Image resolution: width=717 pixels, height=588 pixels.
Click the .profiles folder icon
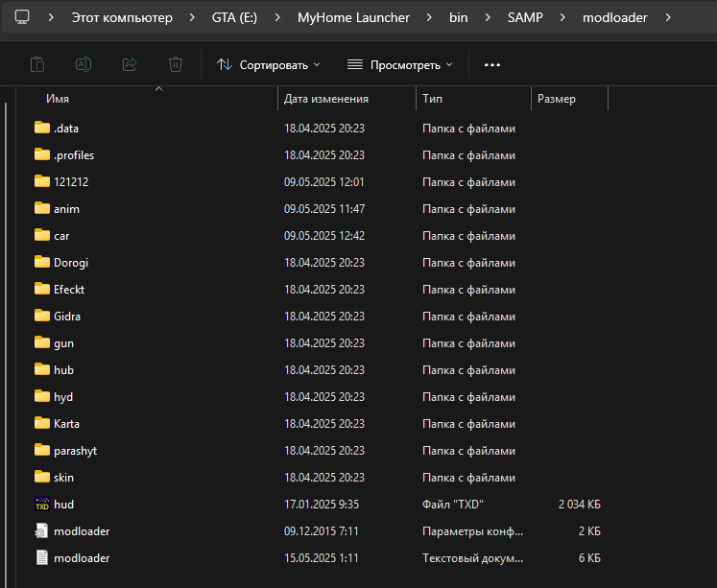[x=42, y=154]
